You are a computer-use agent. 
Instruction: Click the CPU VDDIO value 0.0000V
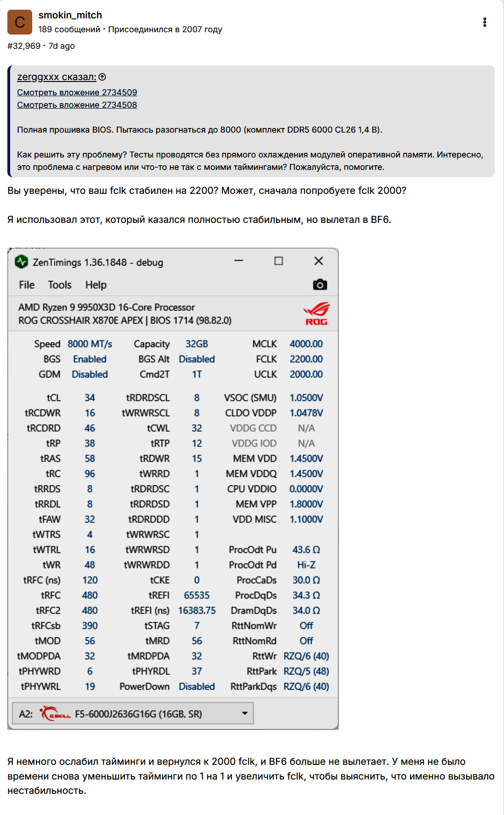point(306,489)
